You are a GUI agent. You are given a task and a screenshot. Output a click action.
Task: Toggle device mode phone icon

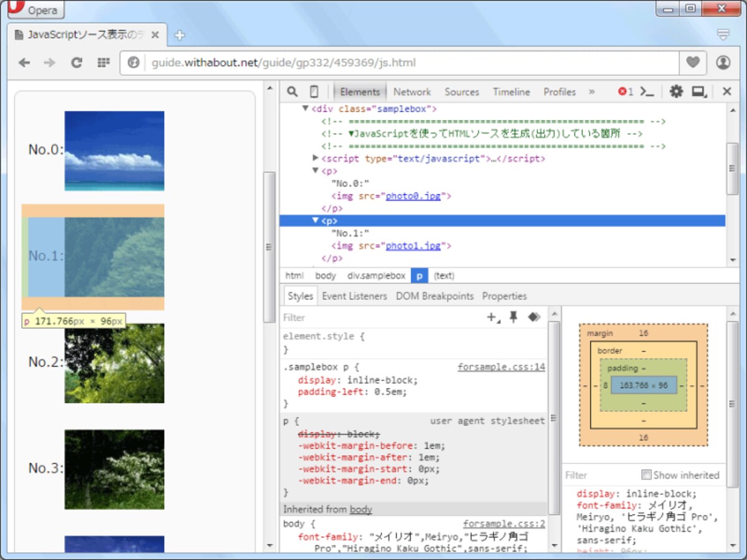pyautogui.click(x=314, y=91)
